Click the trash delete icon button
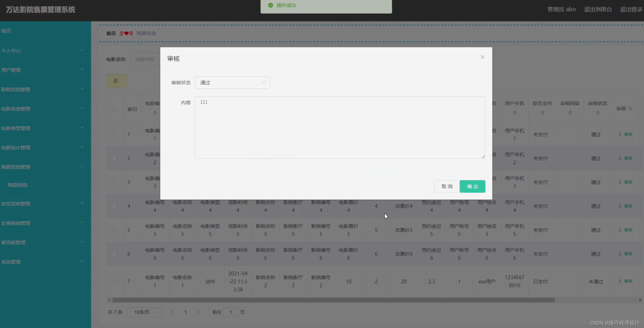The image size is (644, 328). [x=116, y=81]
